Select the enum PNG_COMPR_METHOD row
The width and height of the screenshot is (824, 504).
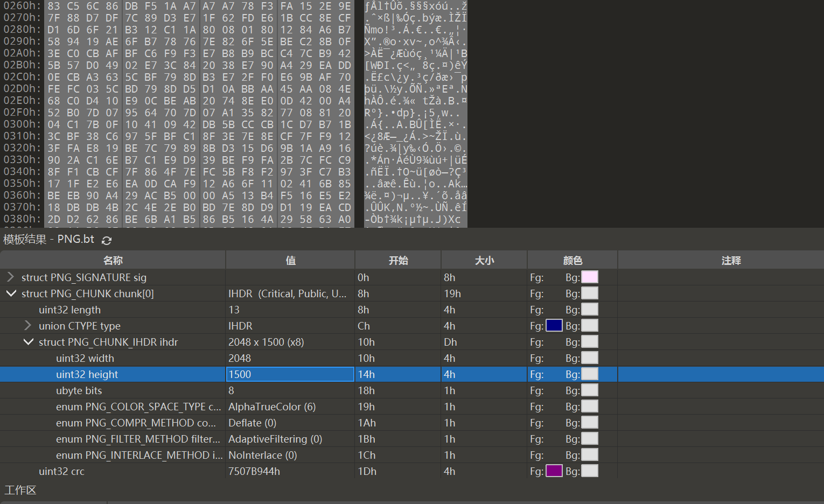pos(412,423)
